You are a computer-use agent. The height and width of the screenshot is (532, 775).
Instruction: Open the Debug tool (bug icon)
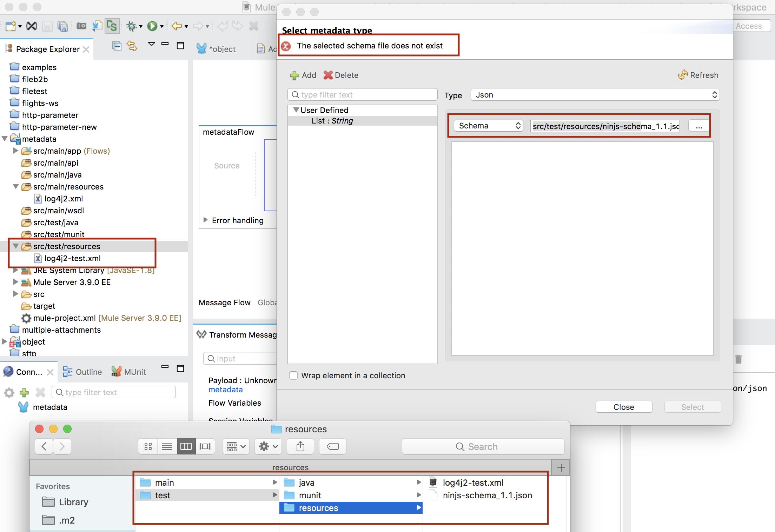(132, 26)
